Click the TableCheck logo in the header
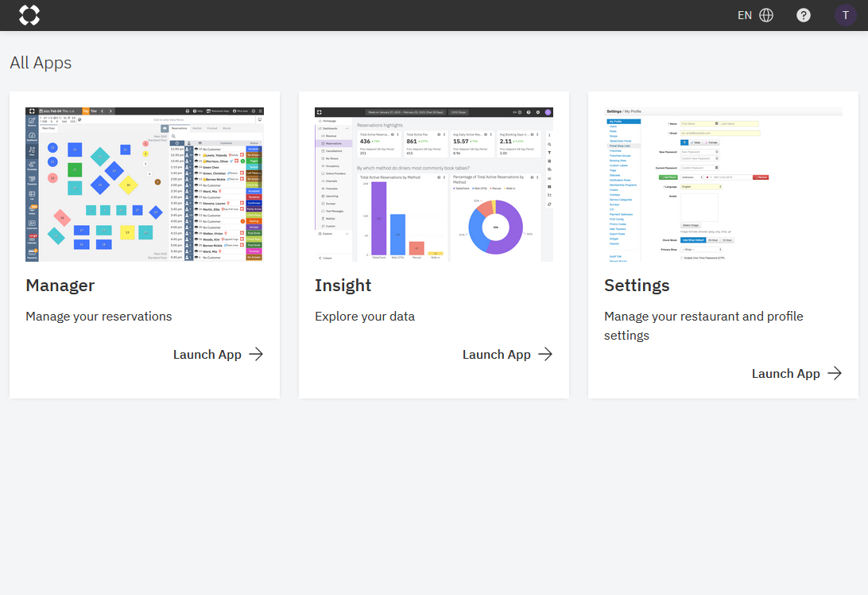 (29, 15)
